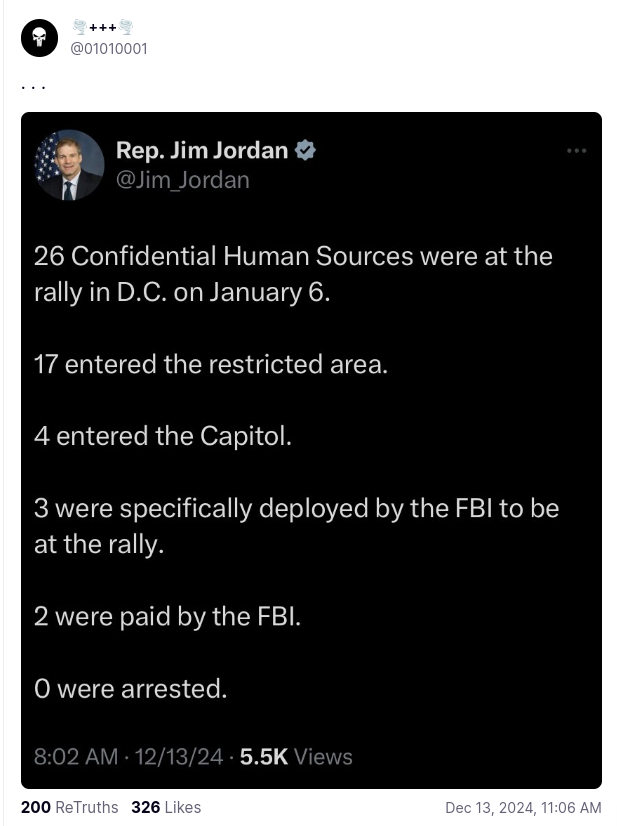617x826 pixels.
Task: Click the 8:02 AM · 12/13/24 tweet timestamp
Action: [128, 757]
